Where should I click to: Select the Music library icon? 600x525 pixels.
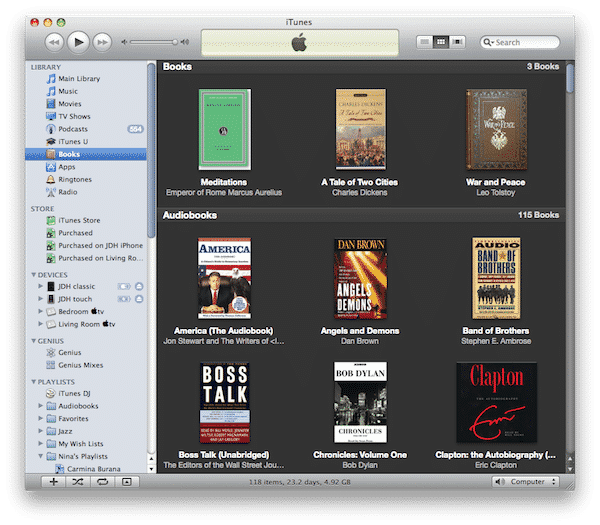[x=51, y=91]
